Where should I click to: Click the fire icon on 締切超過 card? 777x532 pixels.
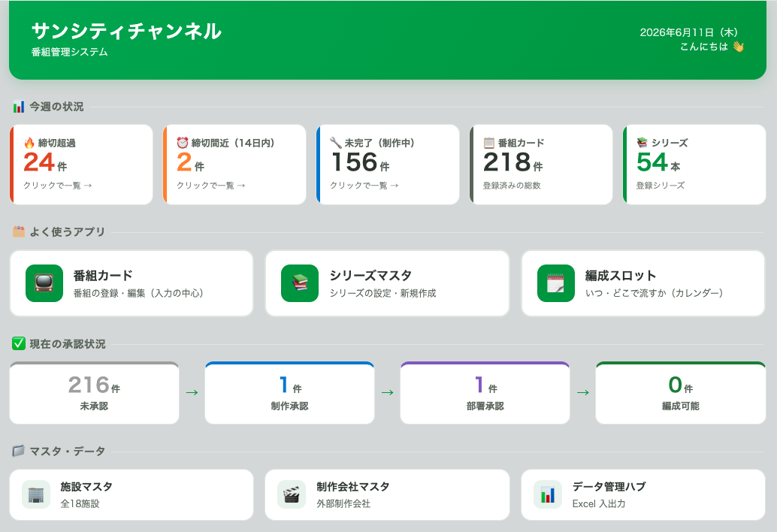29,144
